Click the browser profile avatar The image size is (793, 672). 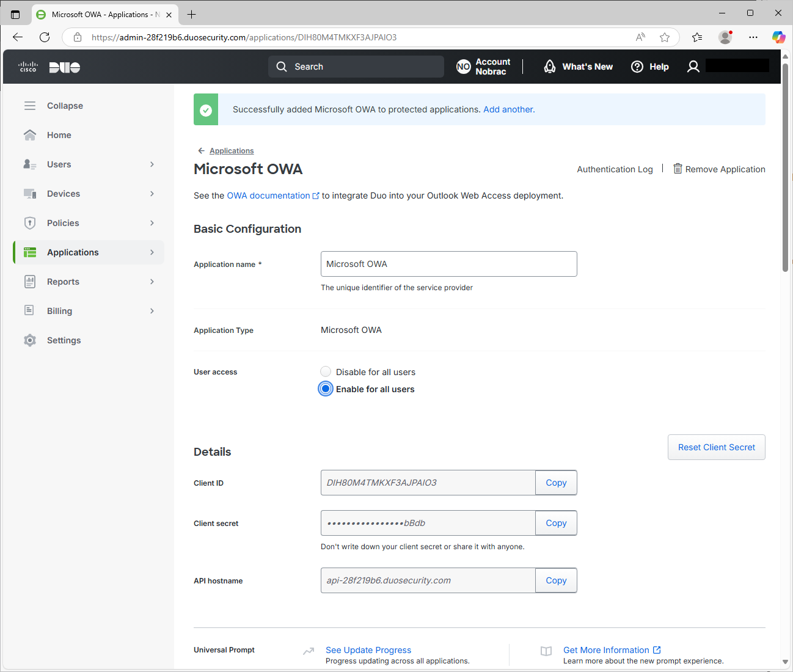tap(725, 37)
